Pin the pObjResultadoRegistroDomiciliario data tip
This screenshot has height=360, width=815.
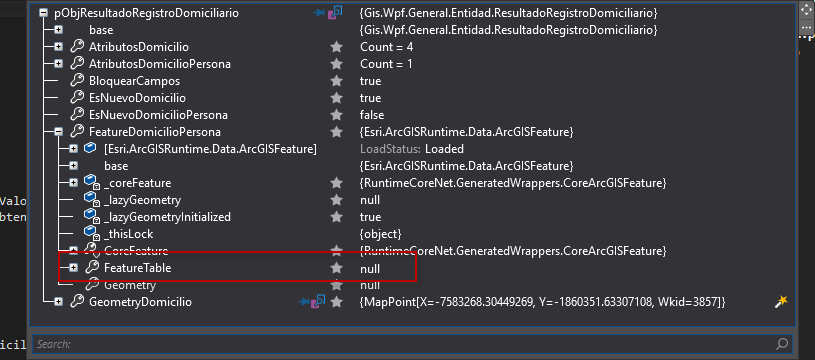[x=319, y=13]
